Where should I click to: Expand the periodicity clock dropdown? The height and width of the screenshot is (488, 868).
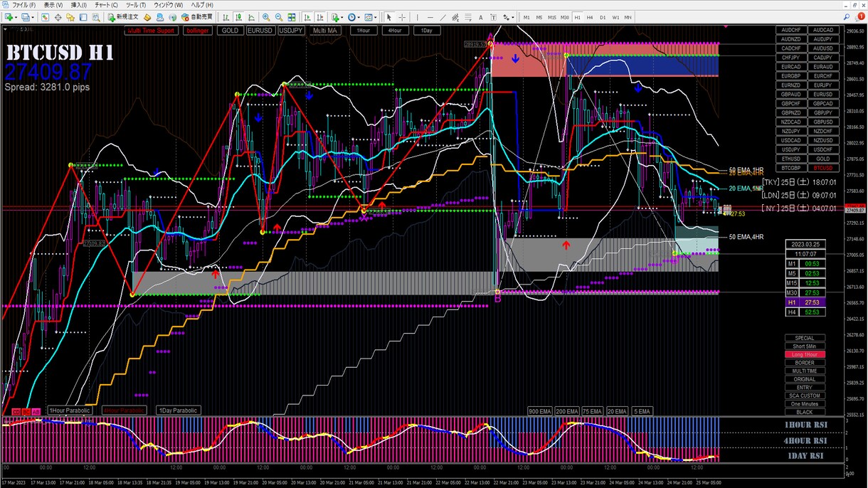point(359,17)
